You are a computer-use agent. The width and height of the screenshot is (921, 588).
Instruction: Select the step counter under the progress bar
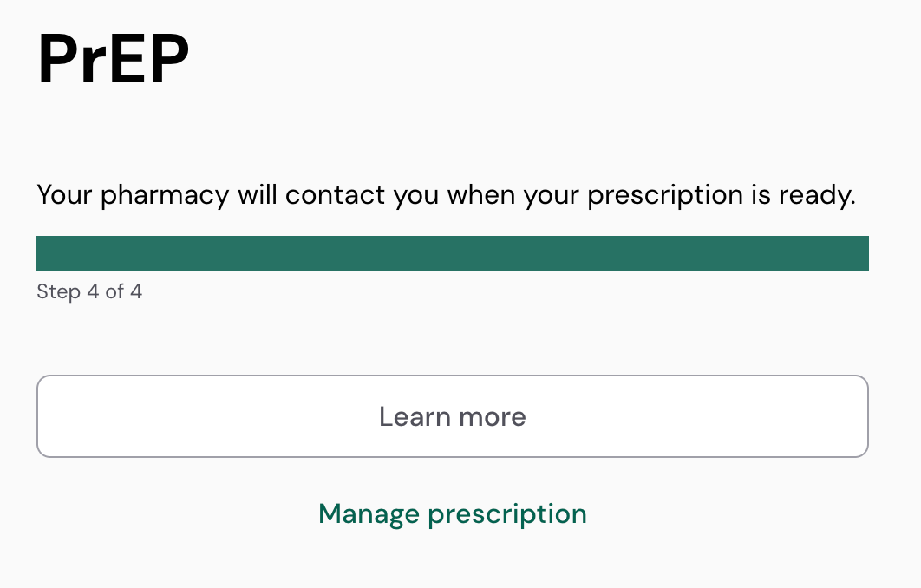pos(89,291)
